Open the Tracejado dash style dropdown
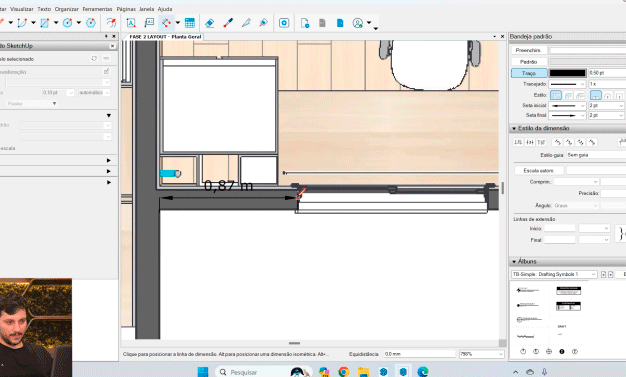 point(567,84)
